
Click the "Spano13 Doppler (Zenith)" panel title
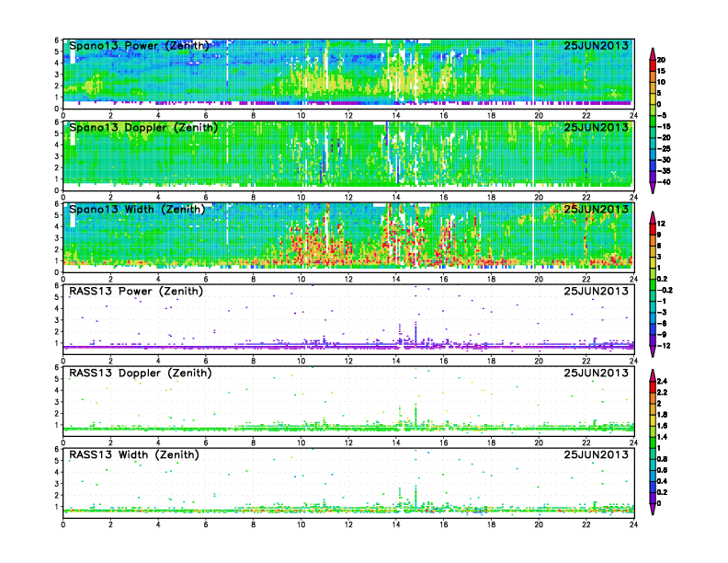143,127
